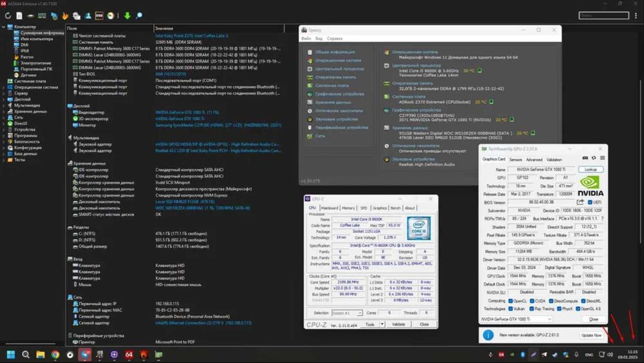Open the AIDA64 report page icon
Viewport: 644px width, 363px height.
coord(19,15)
